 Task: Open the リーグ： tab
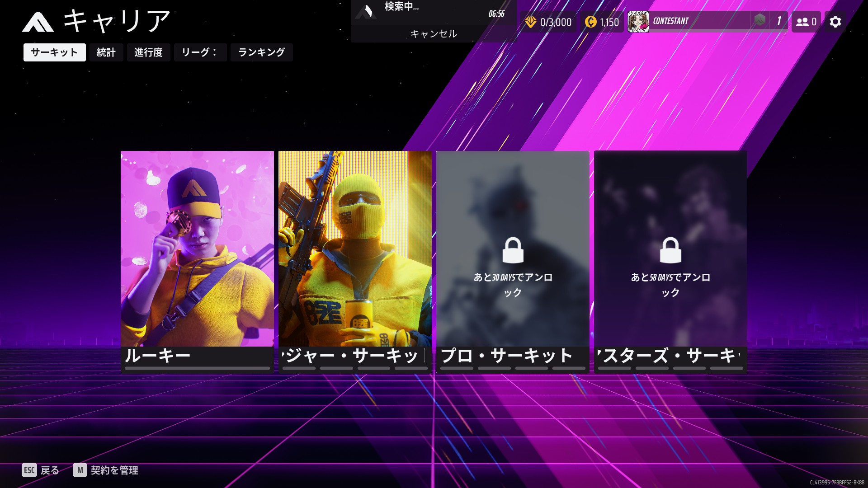point(200,52)
